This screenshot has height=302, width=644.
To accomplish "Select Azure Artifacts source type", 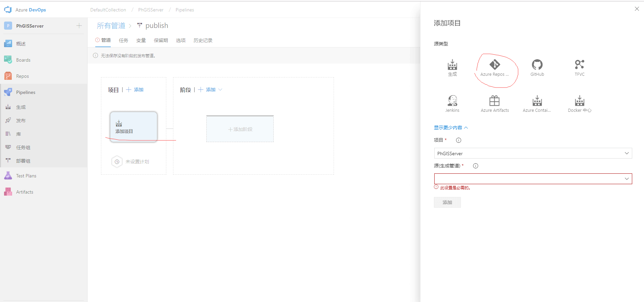I will (495, 104).
